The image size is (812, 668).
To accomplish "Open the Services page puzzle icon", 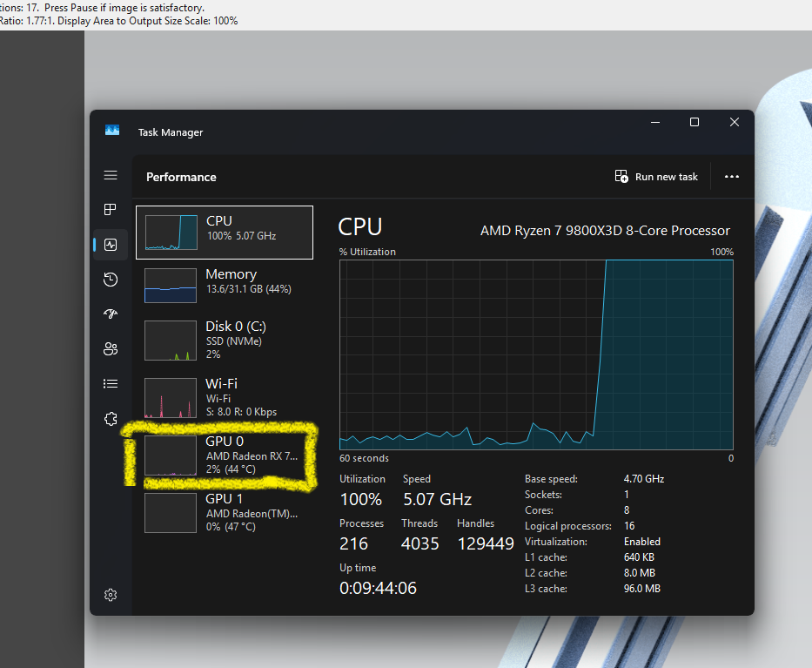I will click(x=111, y=419).
